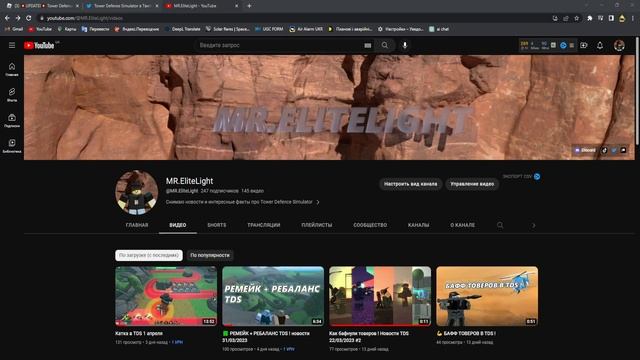
Task: Open the TikTok link icon on banner
Action: pyautogui.click(x=604, y=150)
